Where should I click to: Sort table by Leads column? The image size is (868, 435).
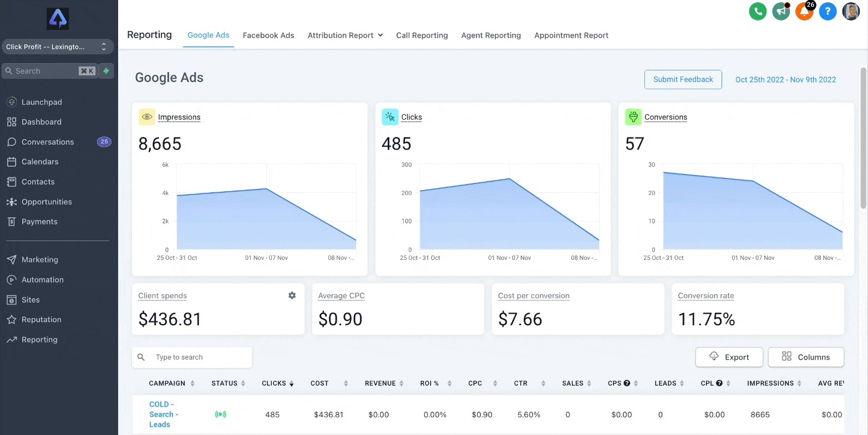670,383
